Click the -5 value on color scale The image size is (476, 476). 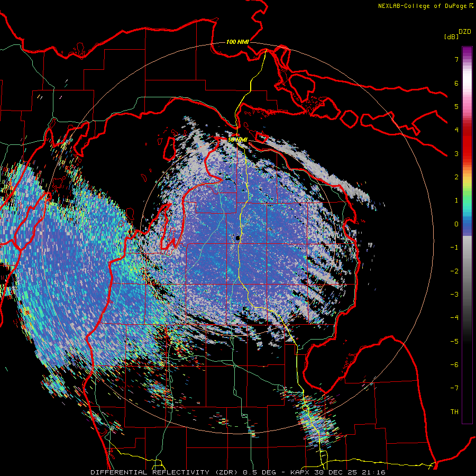[454, 342]
